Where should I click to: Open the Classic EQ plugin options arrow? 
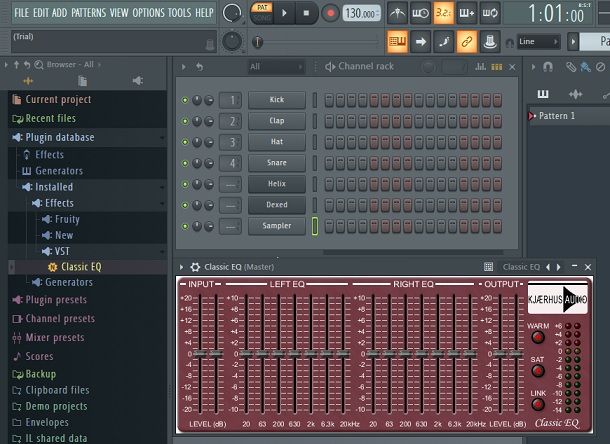(181, 267)
